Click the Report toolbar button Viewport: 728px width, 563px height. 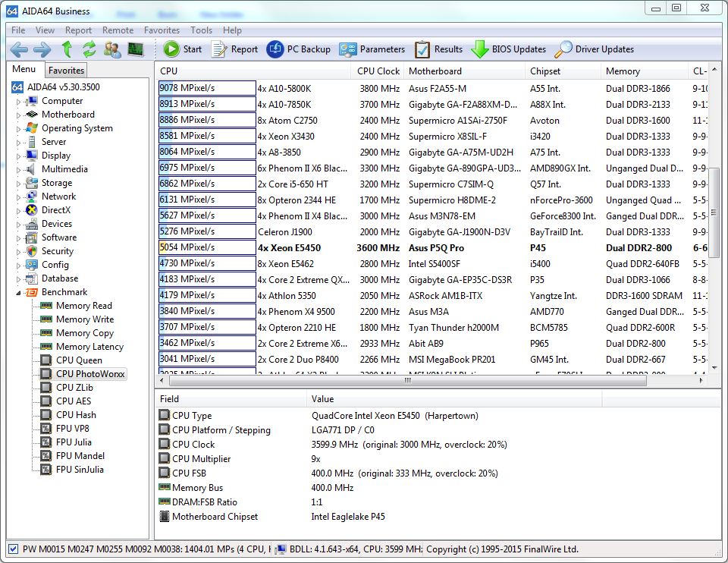tap(234, 49)
